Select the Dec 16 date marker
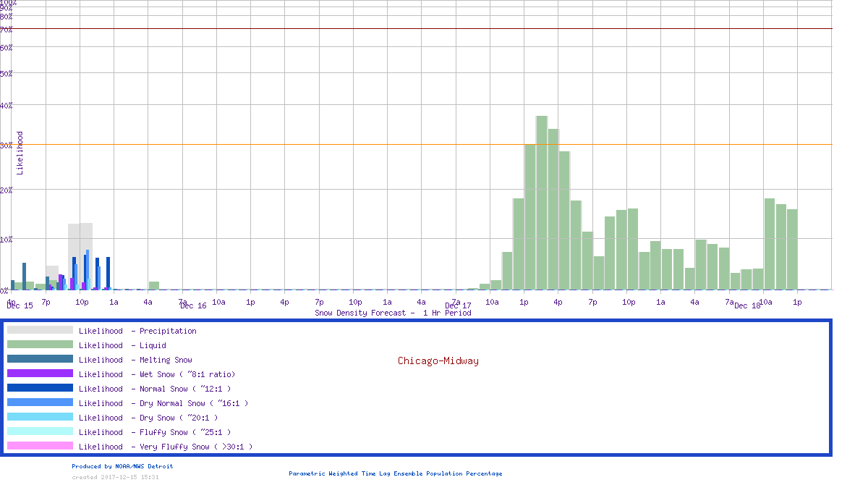This screenshot has height=485, width=868. (193, 305)
